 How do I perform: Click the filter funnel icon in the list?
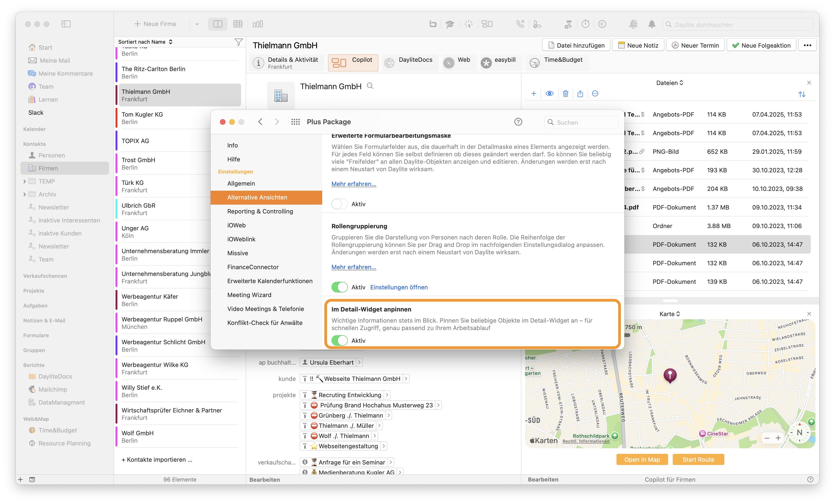pyautogui.click(x=239, y=42)
